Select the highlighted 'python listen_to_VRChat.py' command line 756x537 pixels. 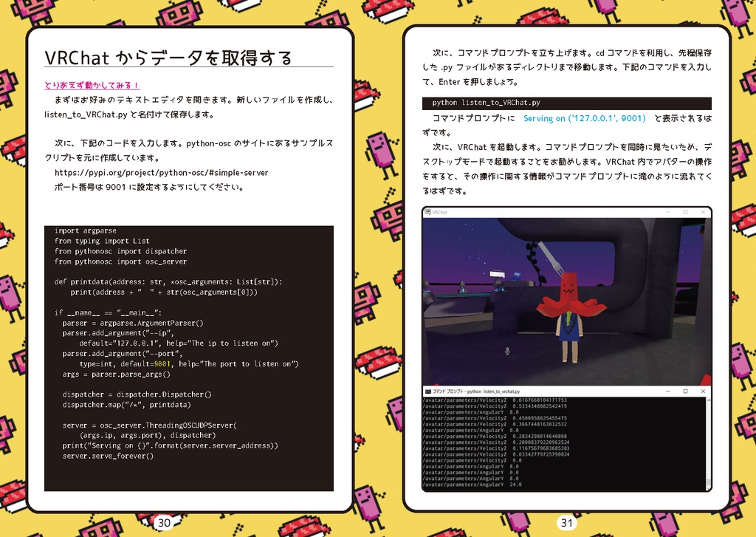coord(487,101)
